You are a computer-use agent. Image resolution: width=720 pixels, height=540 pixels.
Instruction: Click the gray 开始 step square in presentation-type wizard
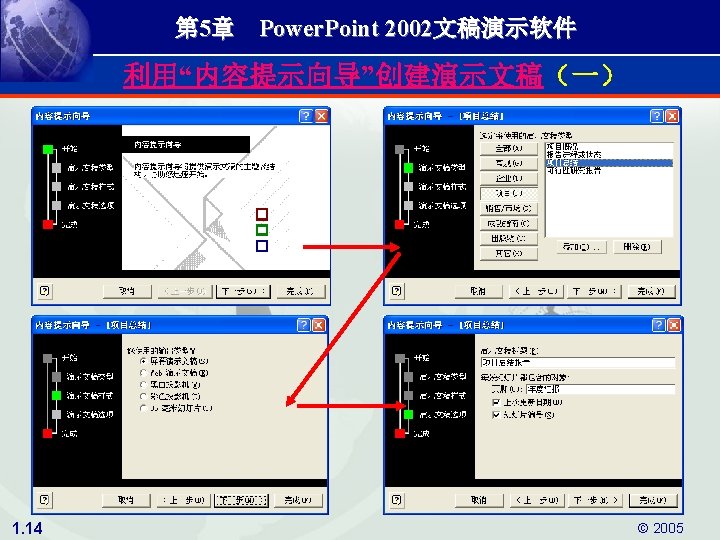point(399,149)
